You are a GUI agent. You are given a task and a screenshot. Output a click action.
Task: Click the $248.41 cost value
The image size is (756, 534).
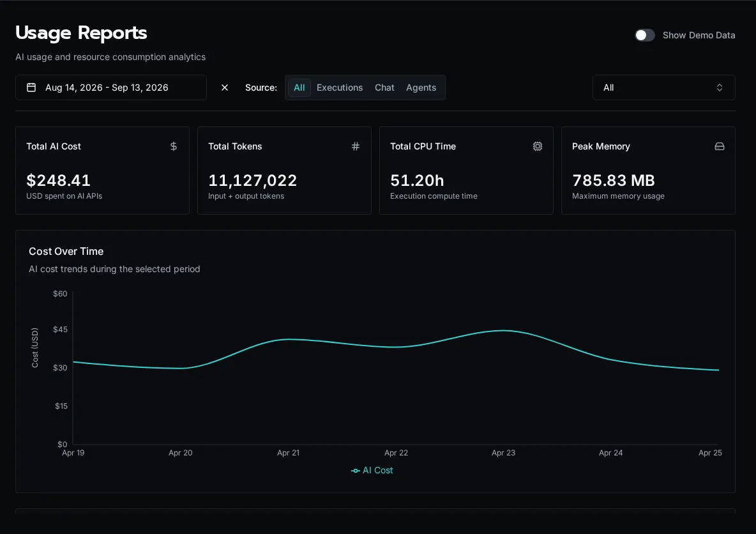pyautogui.click(x=58, y=180)
